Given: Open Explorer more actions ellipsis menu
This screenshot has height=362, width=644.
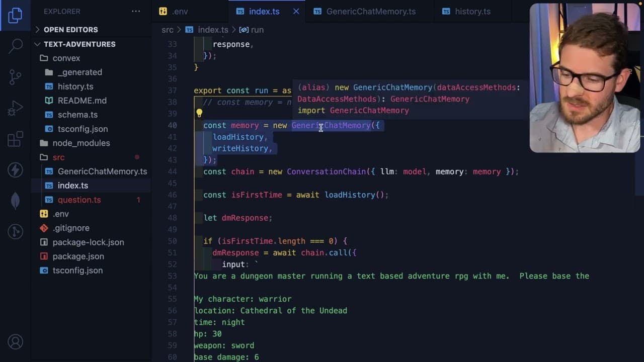Looking at the screenshot, I should [136, 11].
